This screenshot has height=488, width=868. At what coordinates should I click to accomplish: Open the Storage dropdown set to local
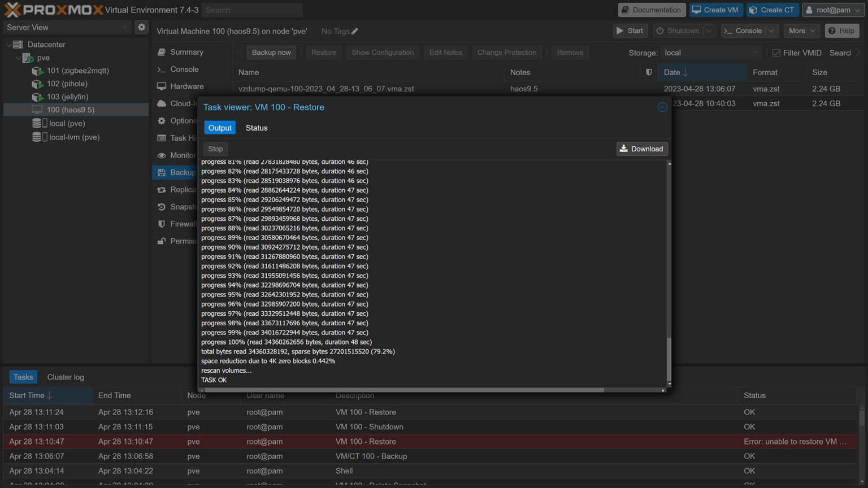710,53
